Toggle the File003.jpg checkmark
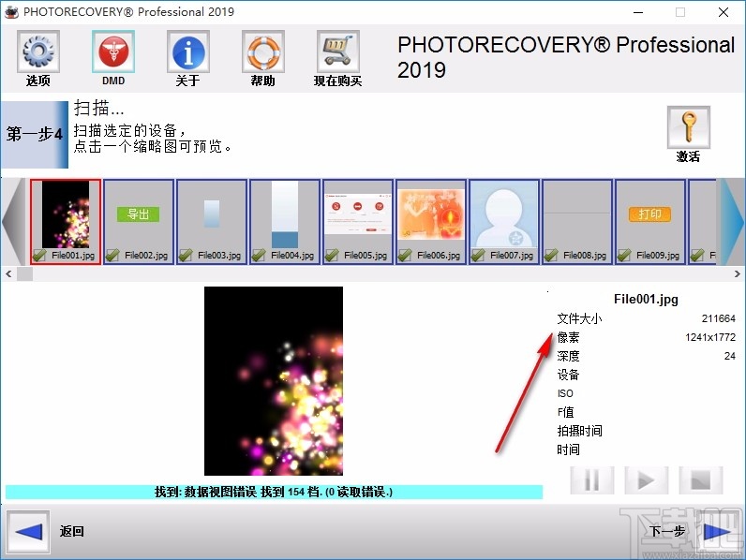746x560 pixels. click(x=185, y=256)
